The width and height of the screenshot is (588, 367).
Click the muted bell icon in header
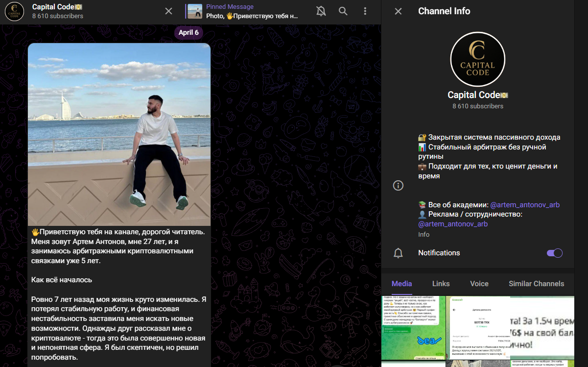click(x=321, y=11)
